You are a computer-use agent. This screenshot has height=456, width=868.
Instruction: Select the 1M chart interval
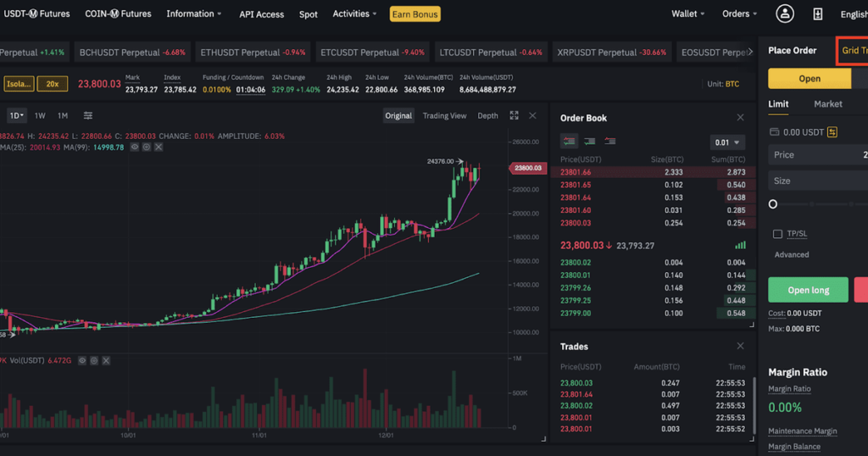[x=63, y=115]
